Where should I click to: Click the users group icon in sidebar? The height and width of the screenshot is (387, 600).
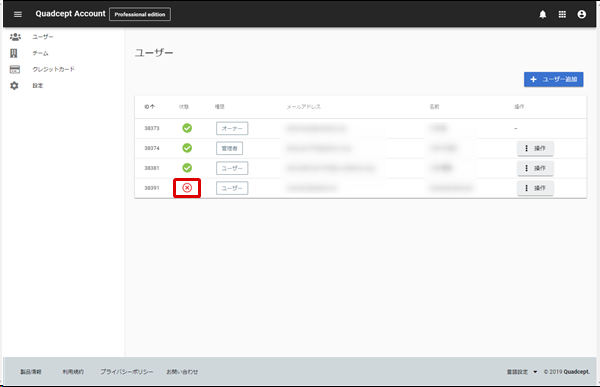(15, 37)
